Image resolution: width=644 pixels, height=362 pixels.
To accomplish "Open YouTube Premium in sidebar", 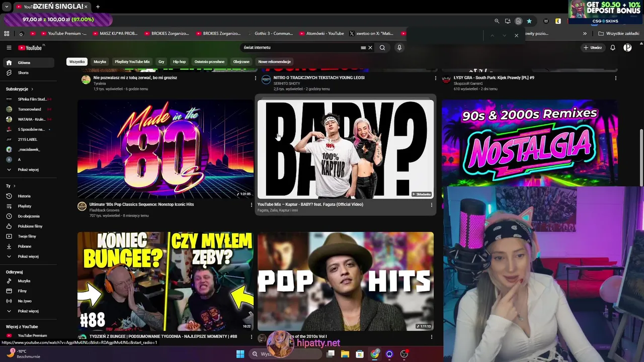I will [x=29, y=335].
